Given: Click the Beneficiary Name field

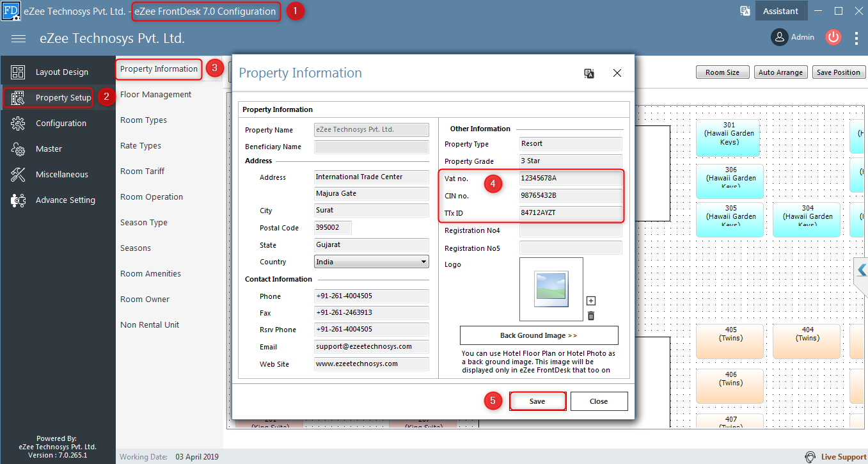Looking at the screenshot, I should coord(372,147).
